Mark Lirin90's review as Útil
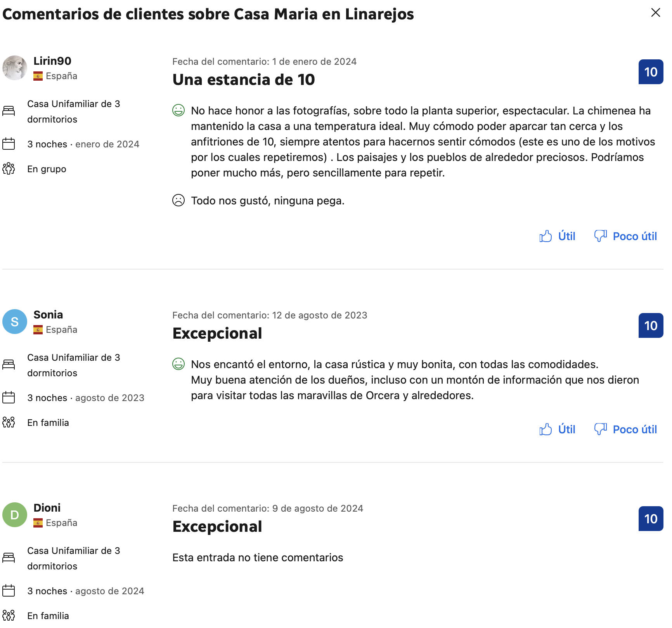Viewport: 672px width, 628px height. coord(558,236)
